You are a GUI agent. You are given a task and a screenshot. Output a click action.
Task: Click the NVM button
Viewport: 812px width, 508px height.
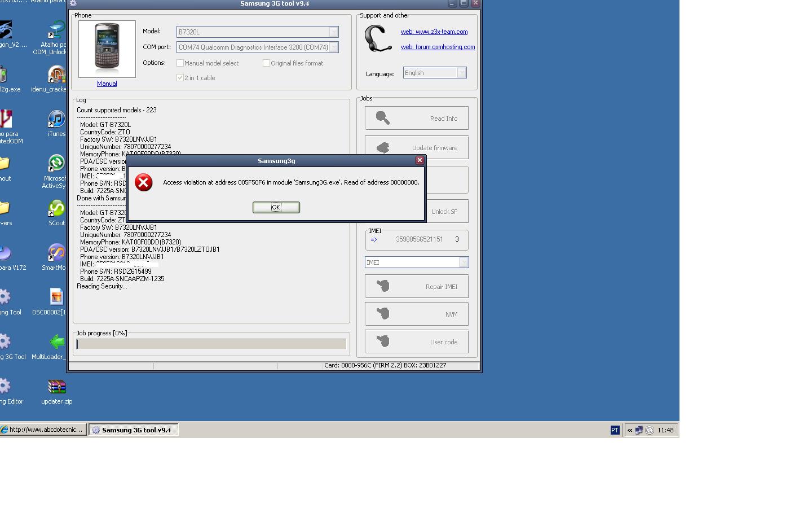(x=416, y=314)
